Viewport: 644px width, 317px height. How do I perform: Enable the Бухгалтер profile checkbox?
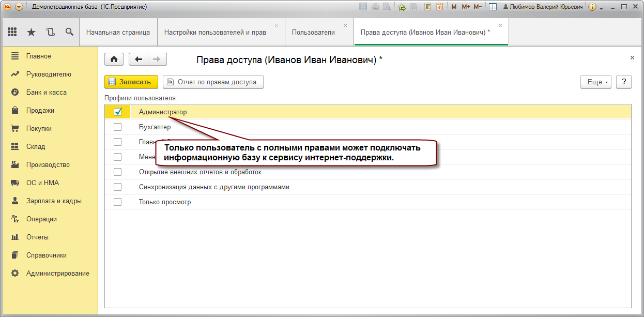pos(118,127)
